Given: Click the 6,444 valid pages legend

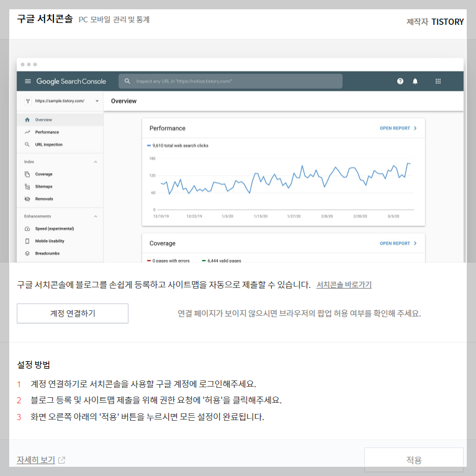Looking at the screenshot, I should pyautogui.click(x=222, y=261).
